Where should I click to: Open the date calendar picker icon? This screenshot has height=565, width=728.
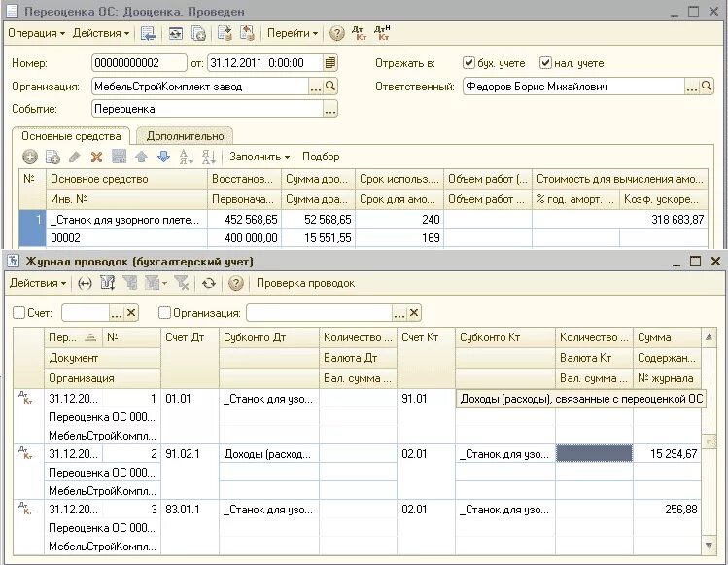pos(330,63)
